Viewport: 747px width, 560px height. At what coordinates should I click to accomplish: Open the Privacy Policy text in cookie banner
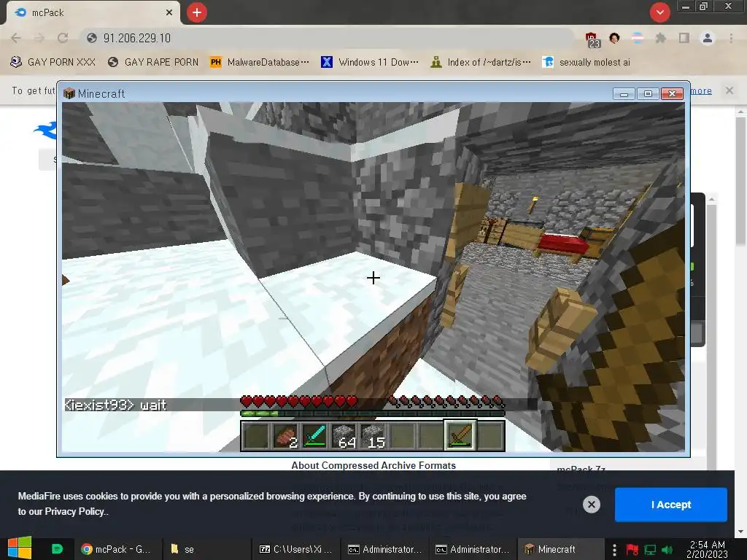[x=75, y=511]
